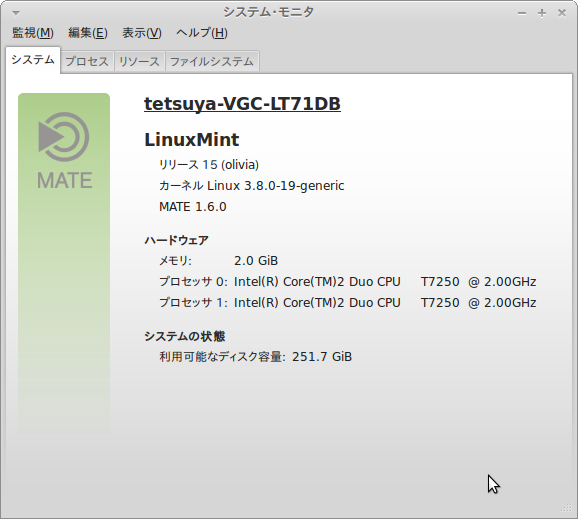Screen dimensions: 578x519
Task: Click the hostname tetsuya-VGC-LT71DB
Action: click(x=242, y=104)
